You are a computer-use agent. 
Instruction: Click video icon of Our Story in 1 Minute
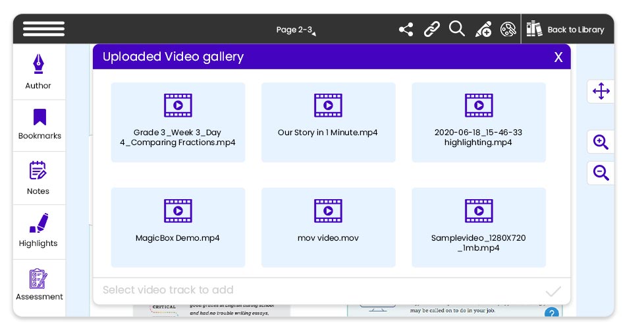point(328,106)
